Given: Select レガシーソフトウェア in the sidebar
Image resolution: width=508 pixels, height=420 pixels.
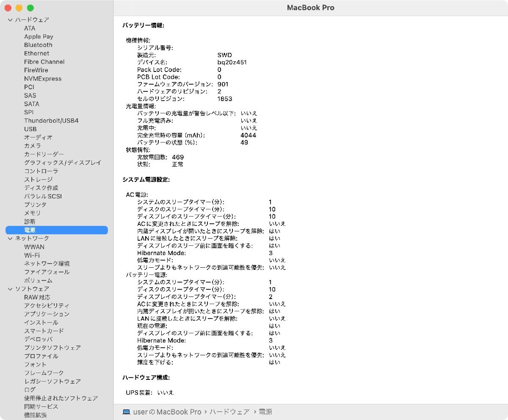Looking at the screenshot, I should (x=52, y=381).
